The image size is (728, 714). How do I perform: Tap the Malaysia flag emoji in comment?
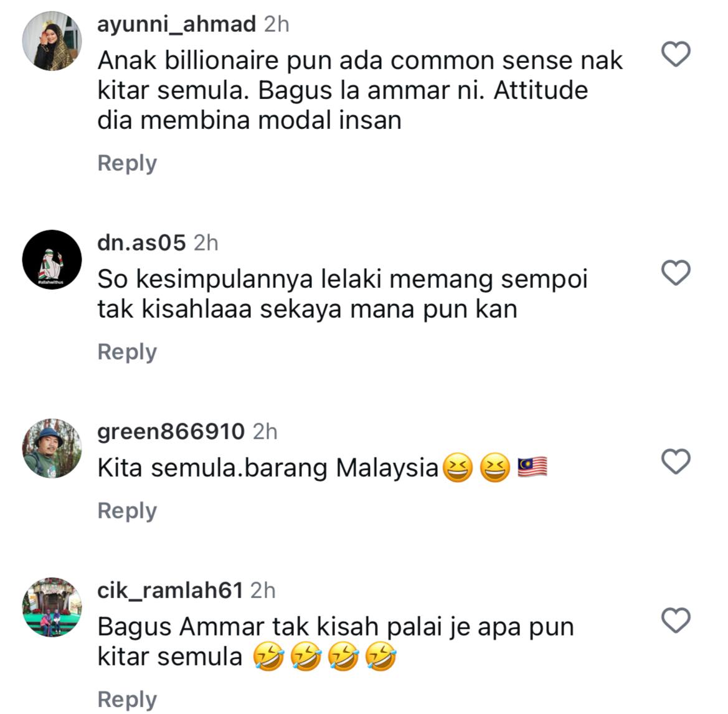(x=532, y=467)
